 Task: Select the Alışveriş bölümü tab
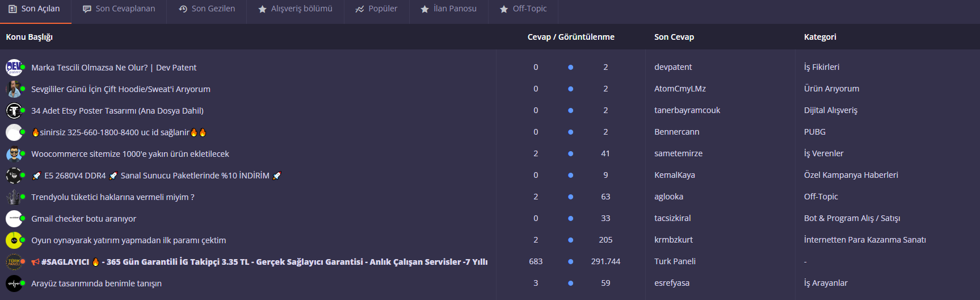(295, 9)
